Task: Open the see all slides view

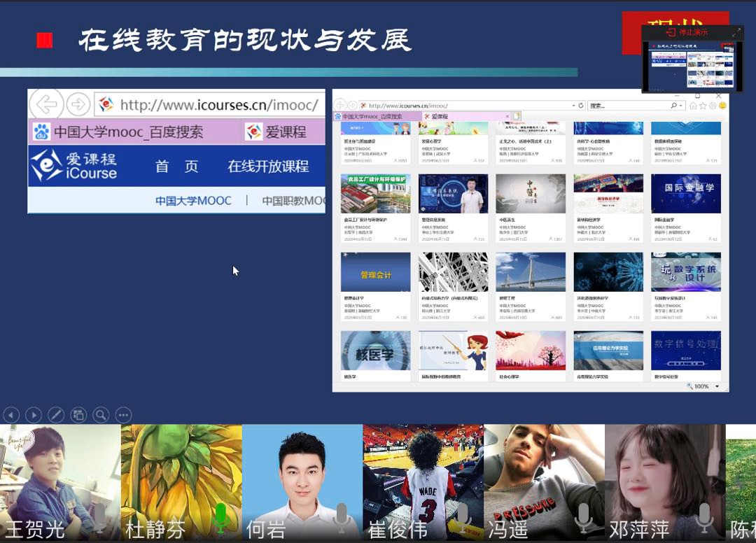Action: tap(78, 415)
